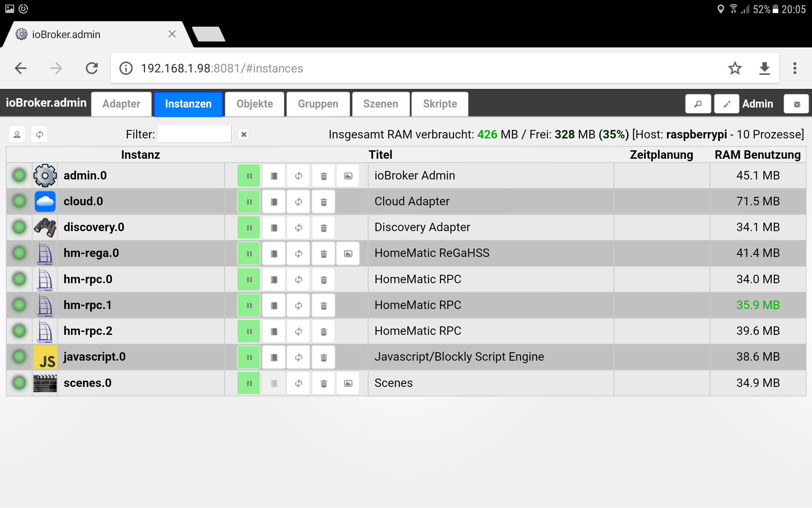Click the site info icon in address bar
Screen dimensions: 812x508
(x=126, y=68)
